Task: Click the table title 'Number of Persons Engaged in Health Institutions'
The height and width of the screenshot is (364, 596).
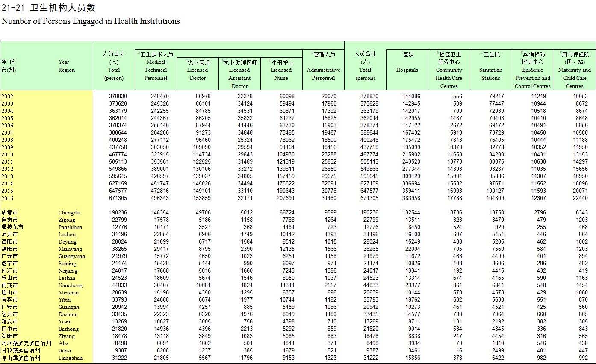Action: point(91,21)
